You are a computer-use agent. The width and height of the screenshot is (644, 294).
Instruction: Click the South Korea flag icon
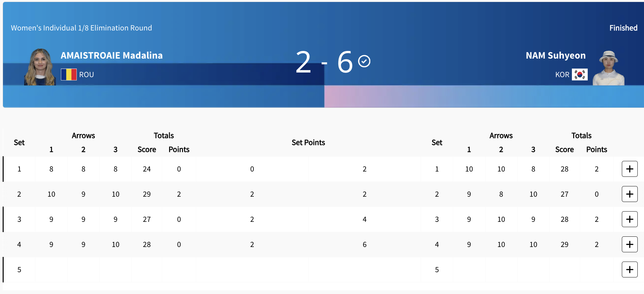[x=580, y=74]
